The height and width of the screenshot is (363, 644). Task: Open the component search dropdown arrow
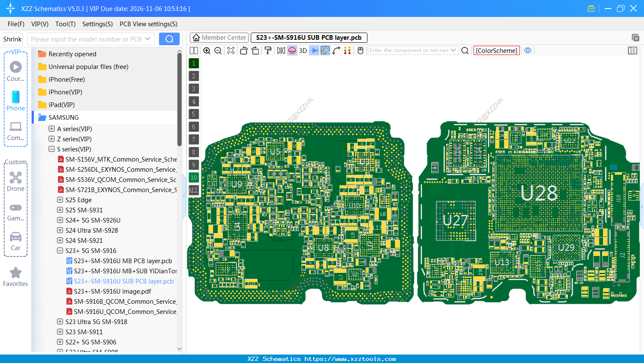tap(454, 50)
